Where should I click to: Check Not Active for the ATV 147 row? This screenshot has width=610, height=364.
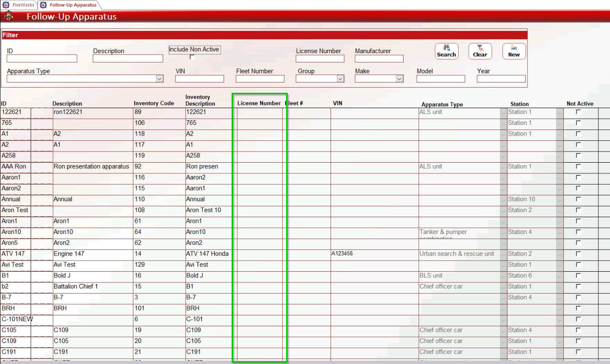pos(578,254)
